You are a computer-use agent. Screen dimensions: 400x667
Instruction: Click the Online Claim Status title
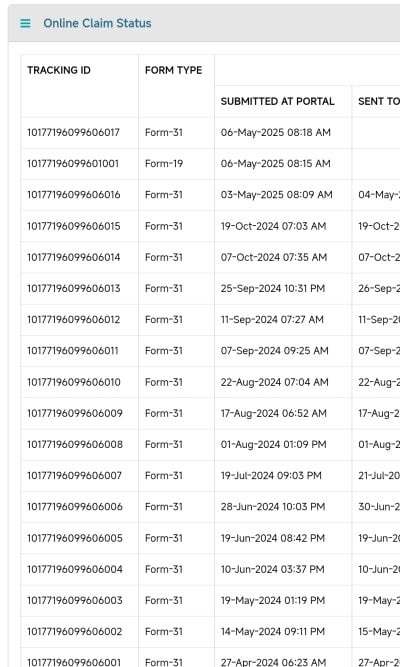tap(97, 23)
